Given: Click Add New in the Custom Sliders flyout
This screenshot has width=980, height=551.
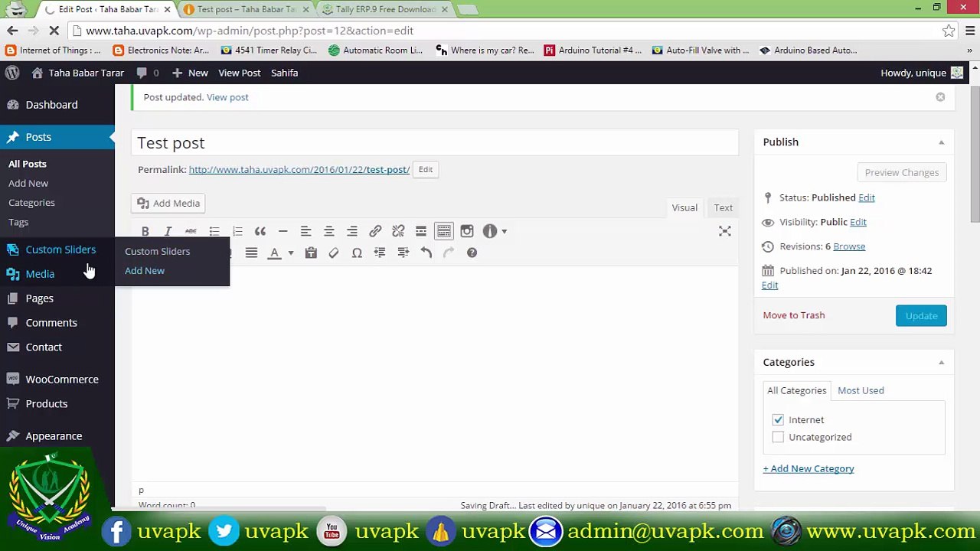Looking at the screenshot, I should [145, 270].
